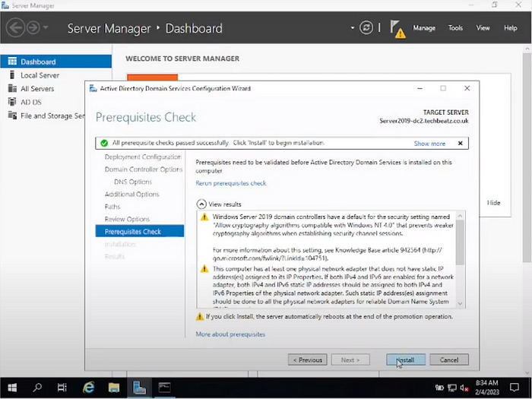Image resolution: width=532 pixels, height=399 pixels.
Task: Open File Explorer from the taskbar
Action: click(x=114, y=387)
